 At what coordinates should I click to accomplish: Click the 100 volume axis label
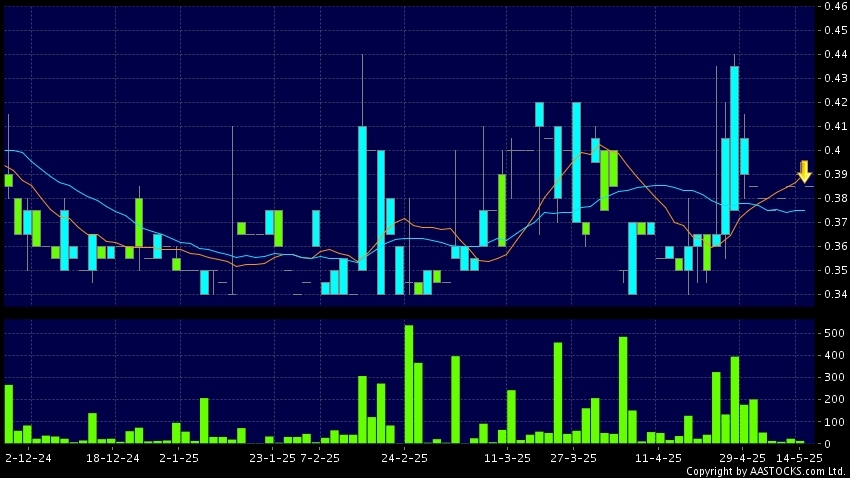[834, 422]
